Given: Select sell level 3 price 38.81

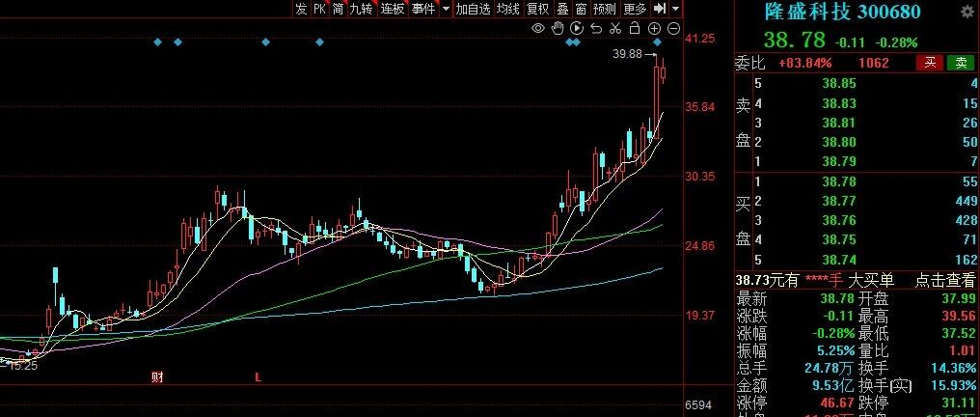Looking at the screenshot, I should [839, 123].
